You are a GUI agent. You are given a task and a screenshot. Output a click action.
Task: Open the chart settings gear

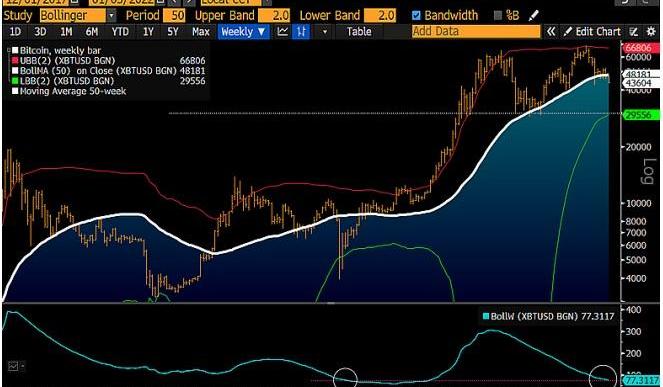651,32
